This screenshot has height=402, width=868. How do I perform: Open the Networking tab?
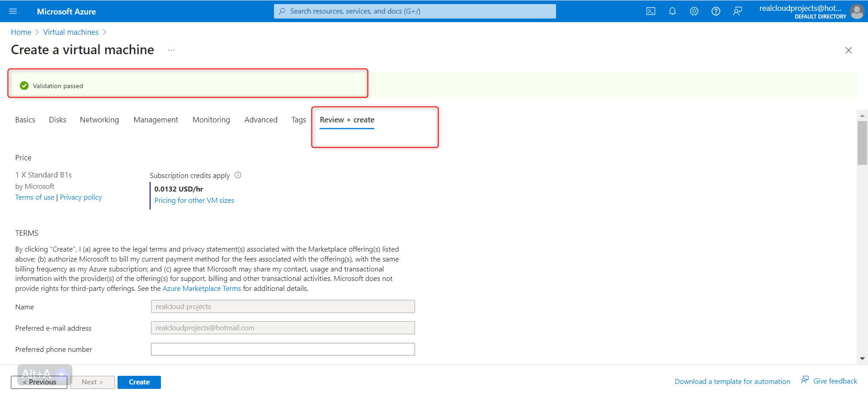click(99, 120)
